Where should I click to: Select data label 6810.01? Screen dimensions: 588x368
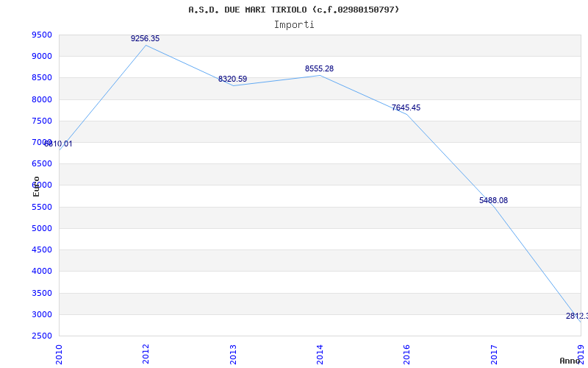(58, 144)
